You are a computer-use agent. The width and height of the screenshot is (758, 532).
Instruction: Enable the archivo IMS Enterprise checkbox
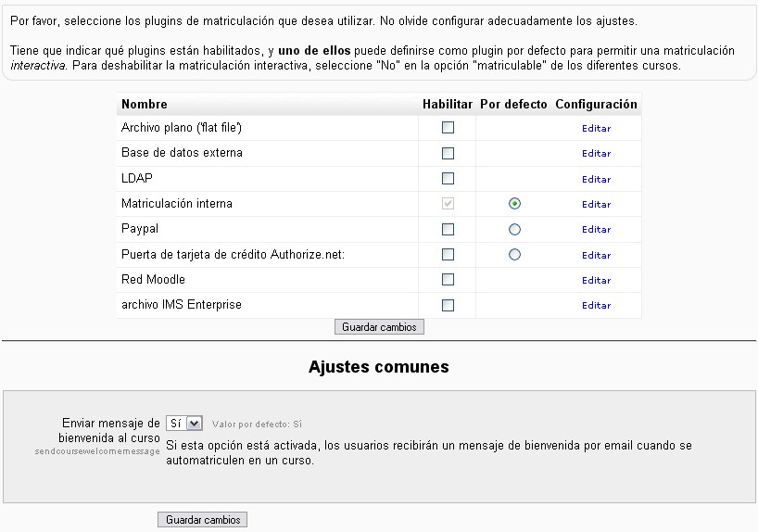[x=448, y=305]
